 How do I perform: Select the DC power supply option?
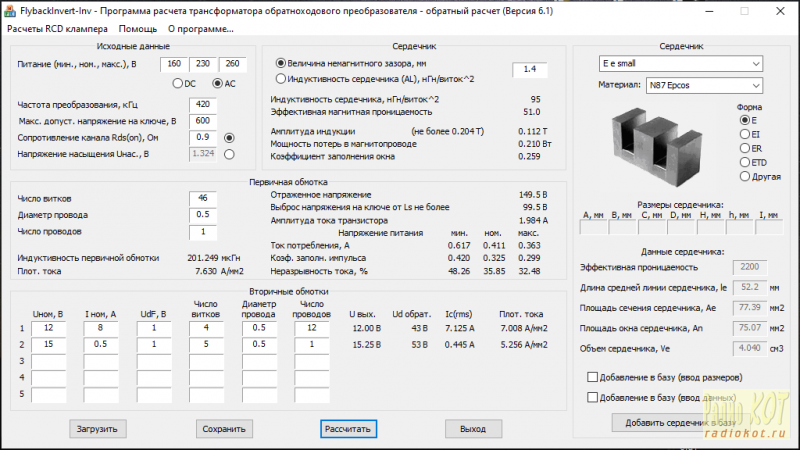click(178, 83)
